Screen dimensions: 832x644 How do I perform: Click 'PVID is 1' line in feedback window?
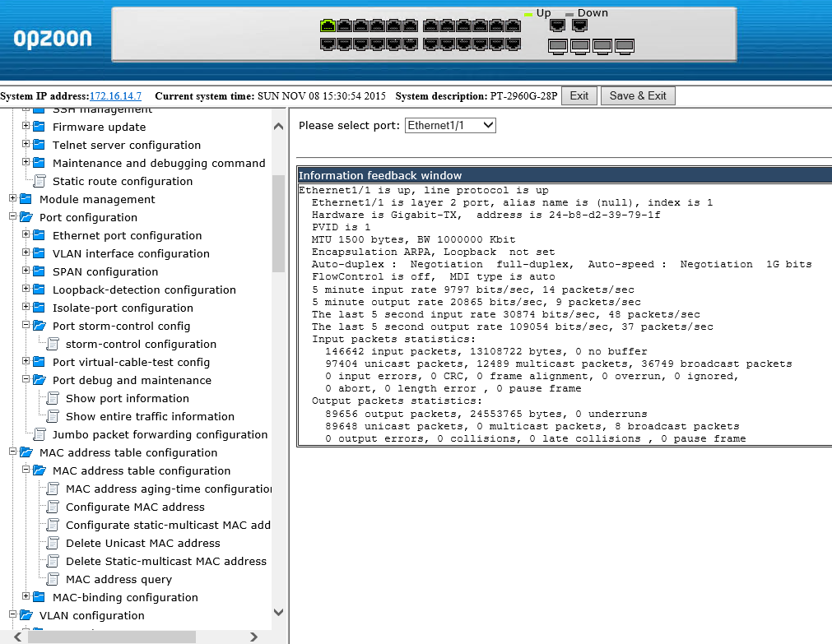[x=341, y=227]
